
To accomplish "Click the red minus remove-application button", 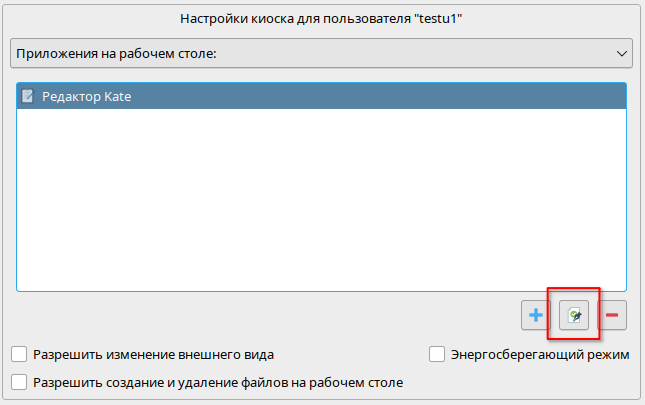I will 612,316.
